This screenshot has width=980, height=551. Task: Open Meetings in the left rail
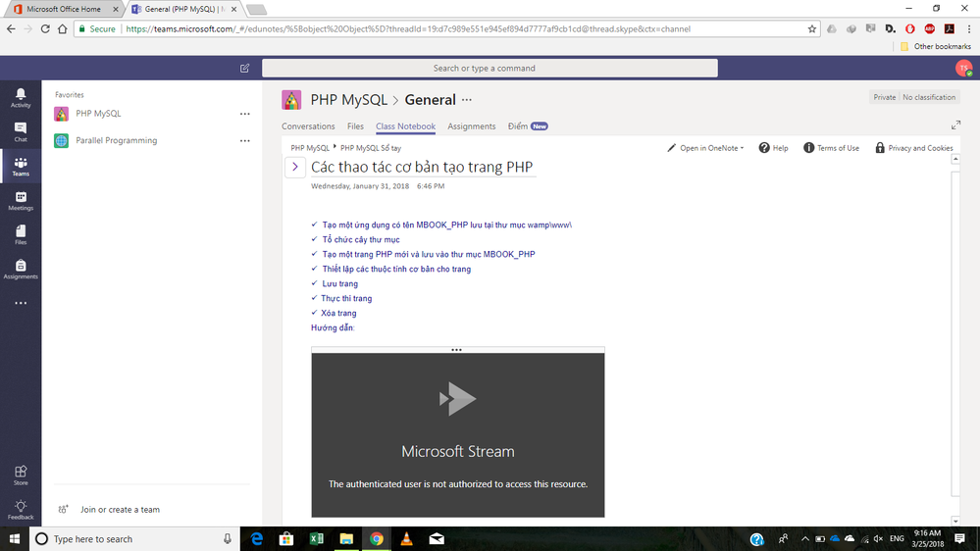point(21,201)
